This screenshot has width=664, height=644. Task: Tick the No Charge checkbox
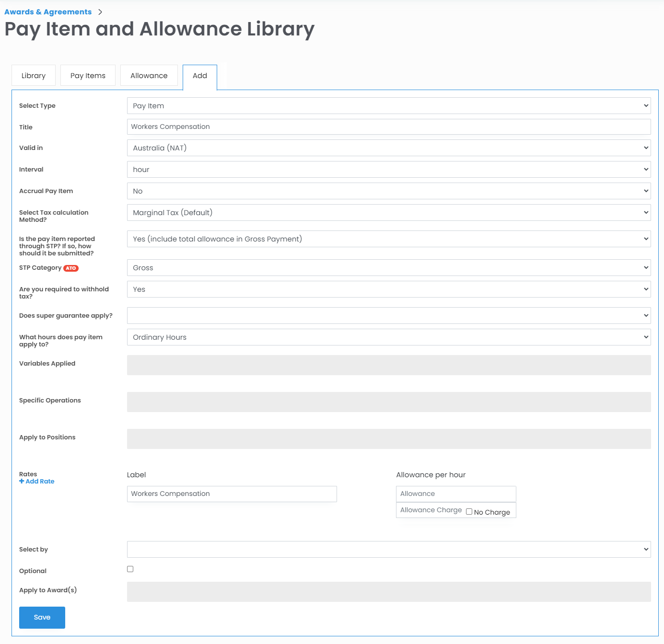click(x=469, y=512)
